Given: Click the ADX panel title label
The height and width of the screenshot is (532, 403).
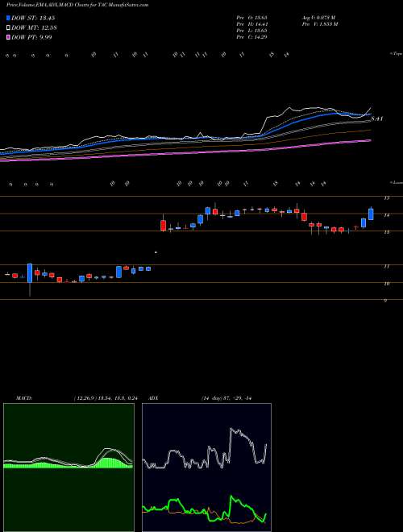Looking at the screenshot, I should tap(153, 397).
